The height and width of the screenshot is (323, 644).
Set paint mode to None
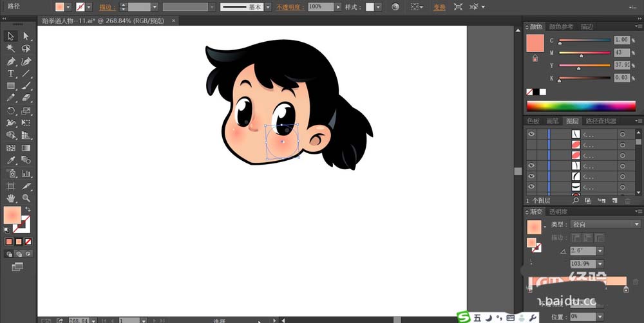(x=28, y=242)
